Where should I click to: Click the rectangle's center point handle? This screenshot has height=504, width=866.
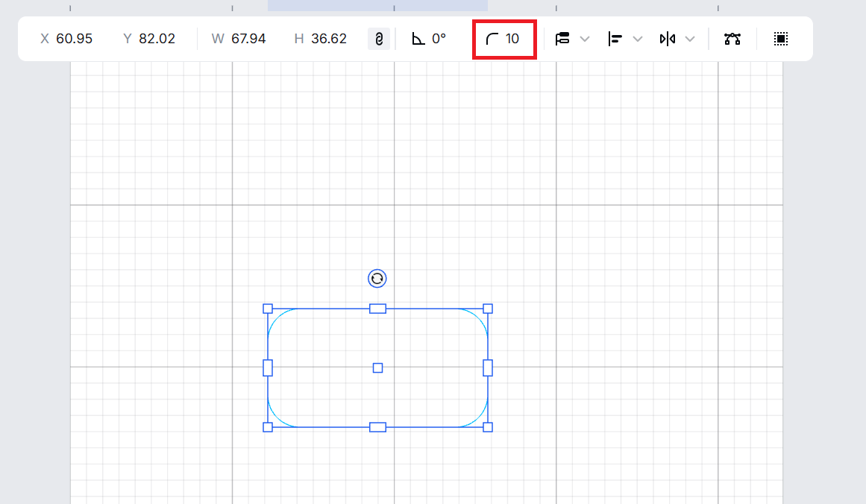coord(377,368)
